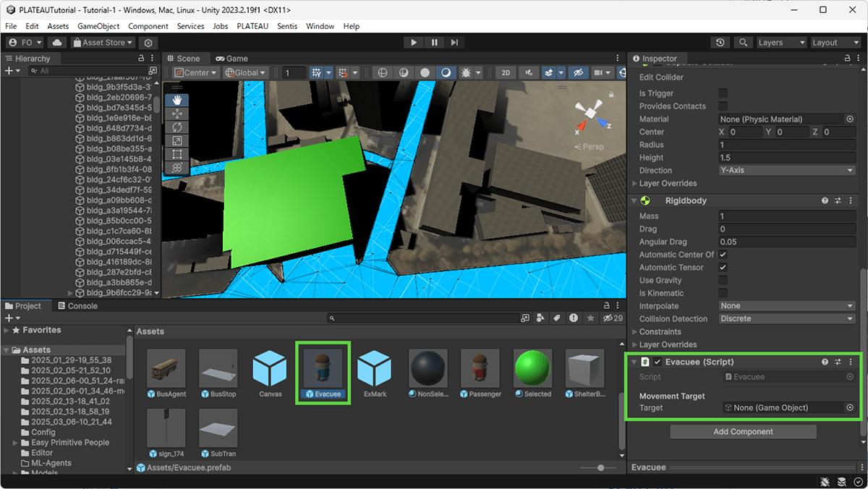Image resolution: width=868 pixels, height=489 pixels.
Task: Click the Mass input field
Action: point(787,216)
